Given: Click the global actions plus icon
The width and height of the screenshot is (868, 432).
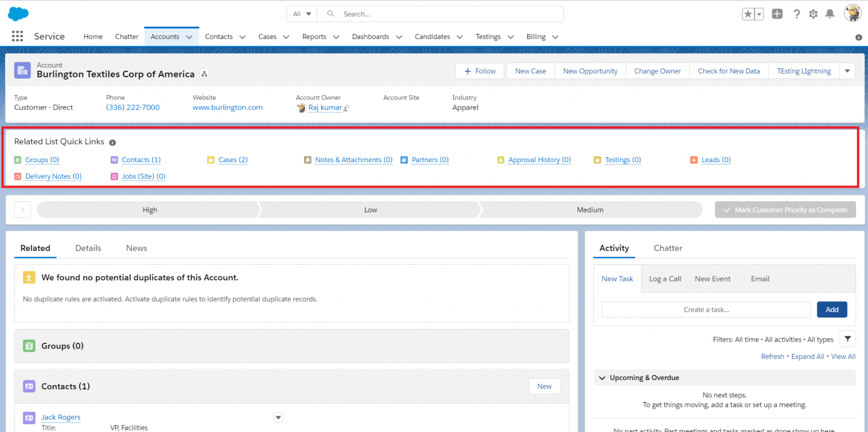Looking at the screenshot, I should coord(777,14).
